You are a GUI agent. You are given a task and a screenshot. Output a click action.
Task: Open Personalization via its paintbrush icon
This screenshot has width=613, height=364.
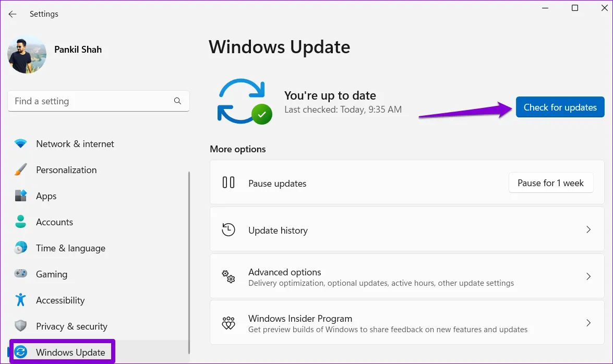[20, 169]
